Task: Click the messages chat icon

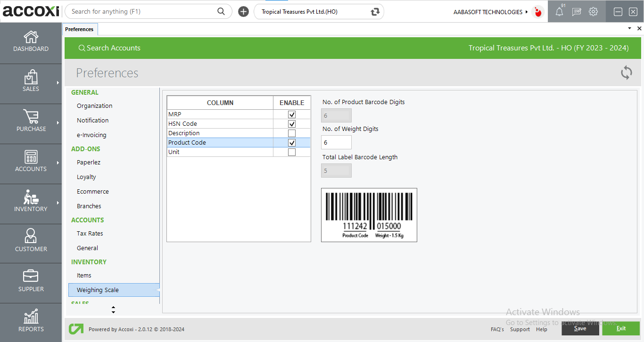Action: 576,12
